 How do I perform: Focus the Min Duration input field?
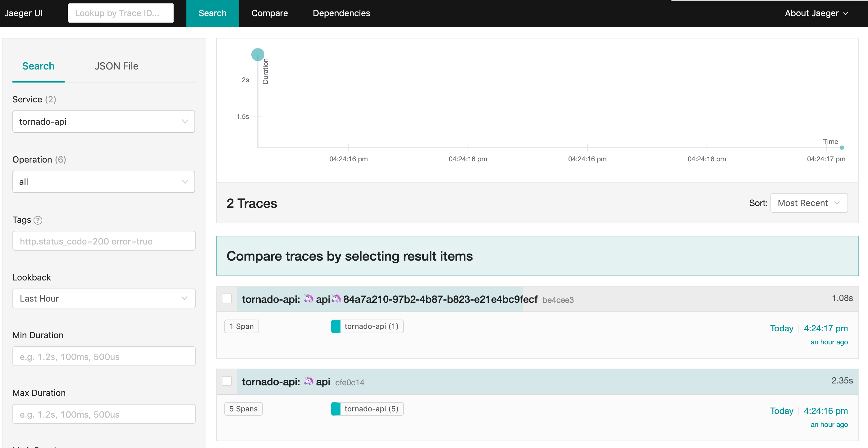click(103, 356)
